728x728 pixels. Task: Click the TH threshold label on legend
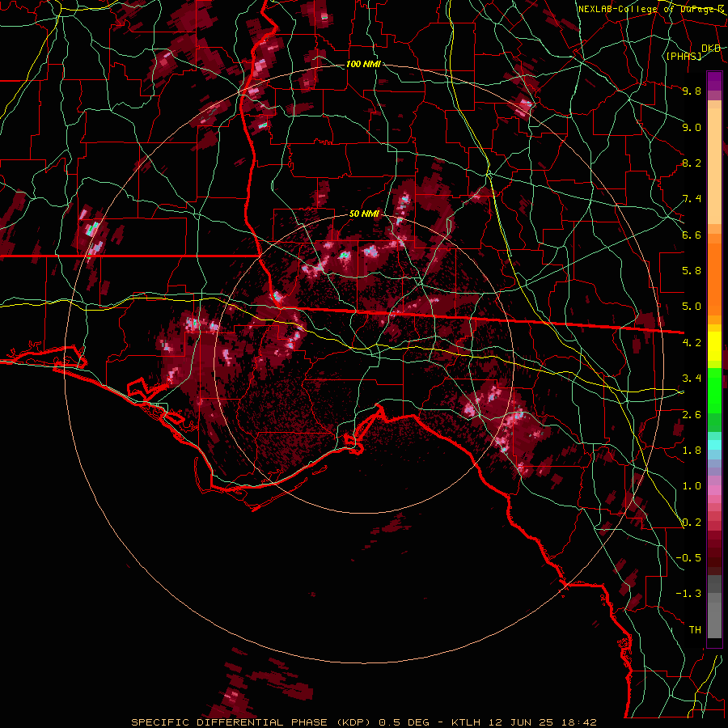(695, 630)
